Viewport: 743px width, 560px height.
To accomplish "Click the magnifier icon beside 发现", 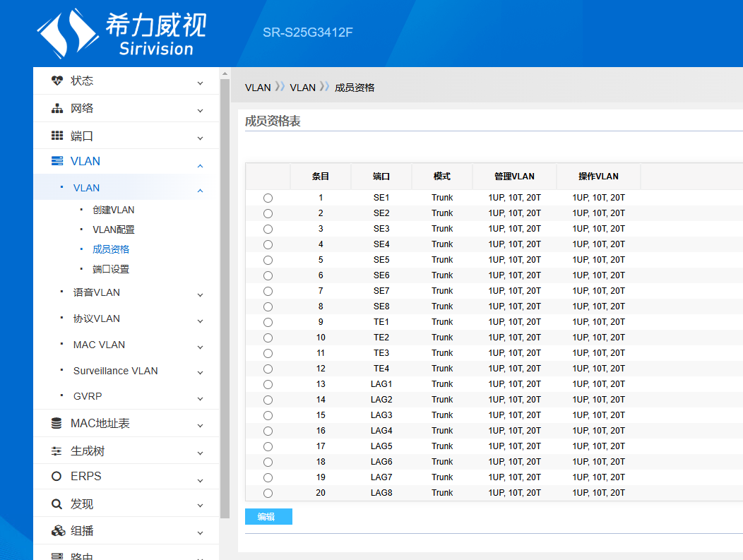I will click(x=57, y=504).
